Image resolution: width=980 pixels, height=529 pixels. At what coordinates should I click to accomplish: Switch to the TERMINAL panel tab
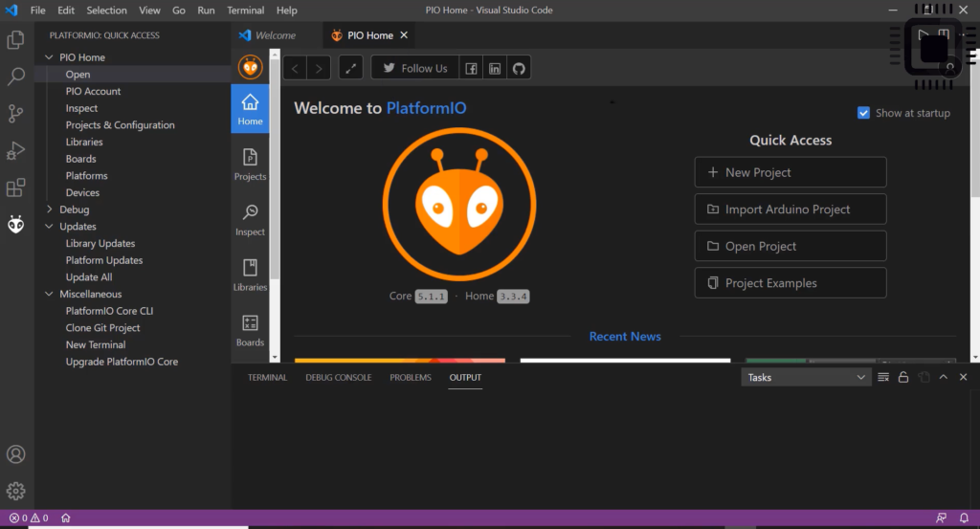click(267, 377)
